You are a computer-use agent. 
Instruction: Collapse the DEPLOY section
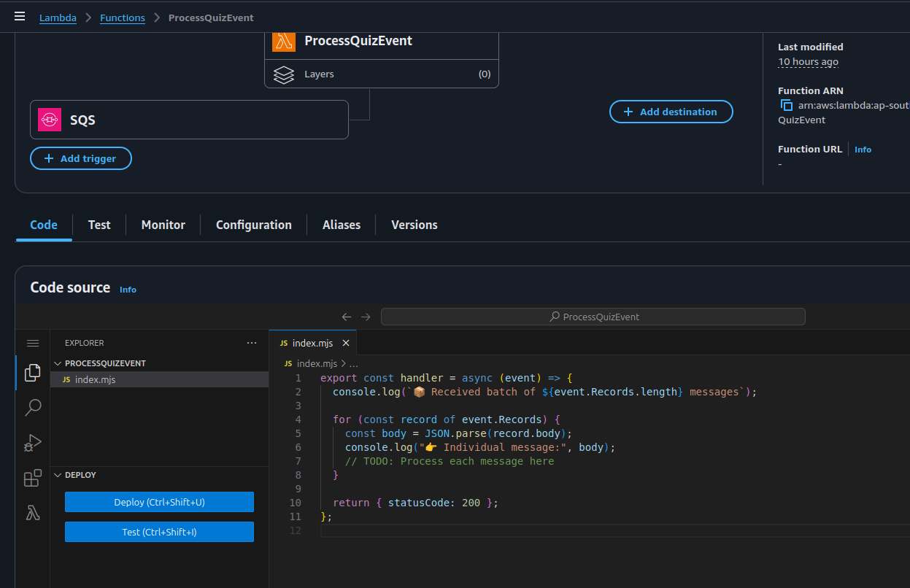pyautogui.click(x=58, y=475)
